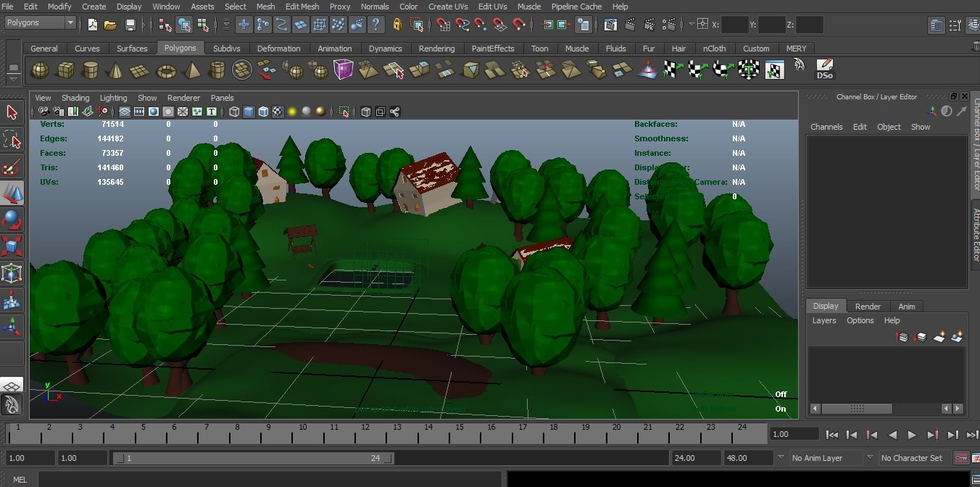
Task: Click the Save scene icon
Action: (130, 25)
